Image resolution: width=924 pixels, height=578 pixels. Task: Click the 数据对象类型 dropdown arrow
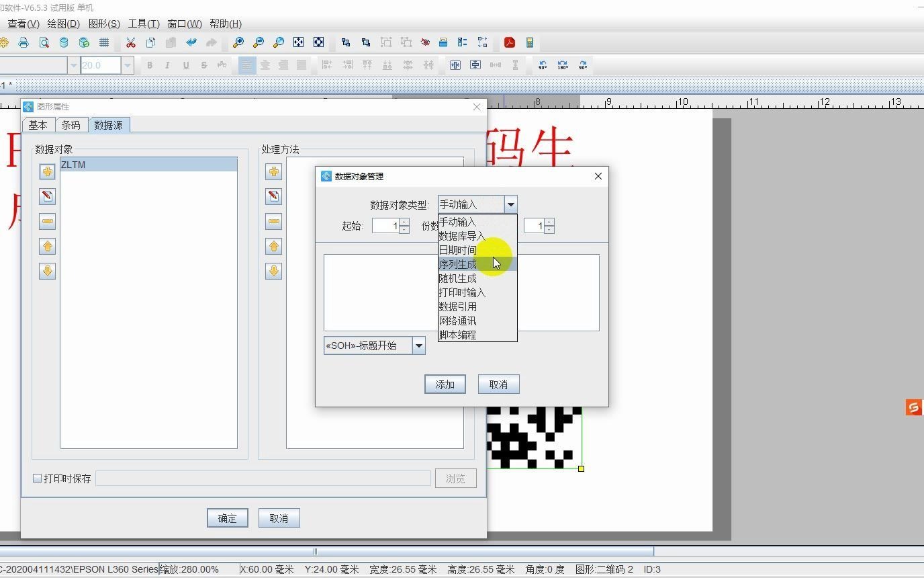tap(511, 204)
